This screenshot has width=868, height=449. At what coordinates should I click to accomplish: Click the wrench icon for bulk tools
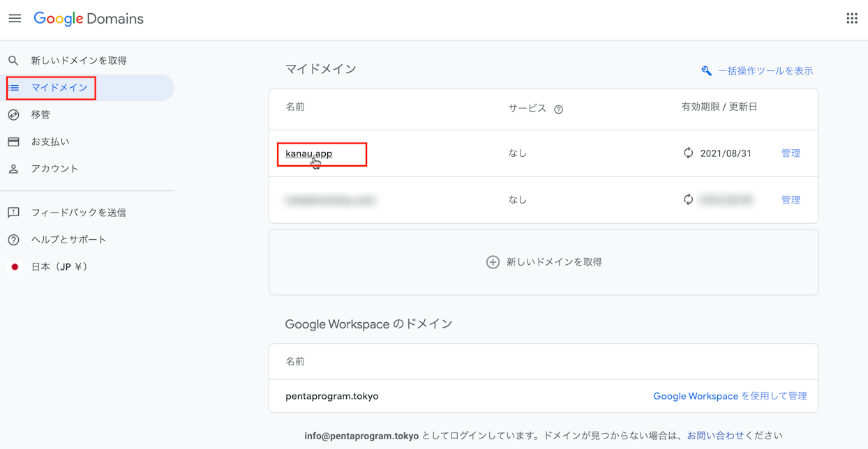pyautogui.click(x=706, y=71)
